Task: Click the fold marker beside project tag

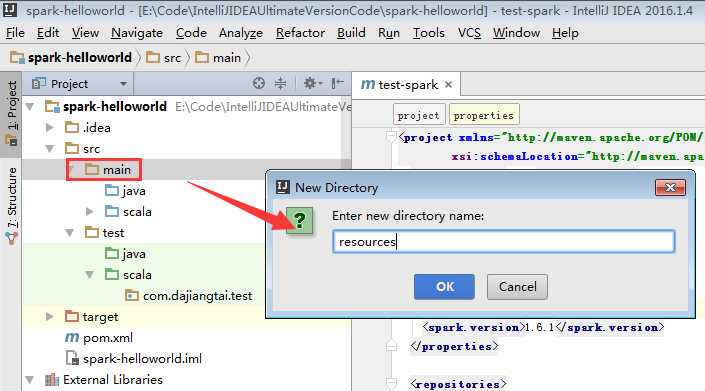Action: pyautogui.click(x=391, y=136)
